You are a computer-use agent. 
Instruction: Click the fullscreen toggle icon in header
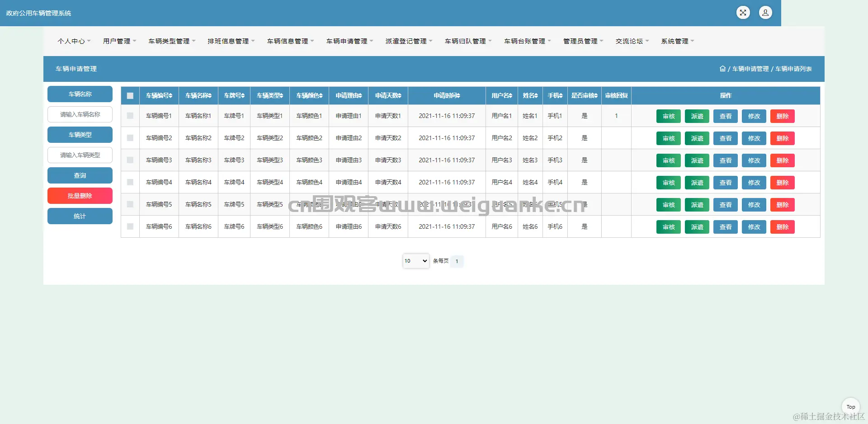[743, 13]
